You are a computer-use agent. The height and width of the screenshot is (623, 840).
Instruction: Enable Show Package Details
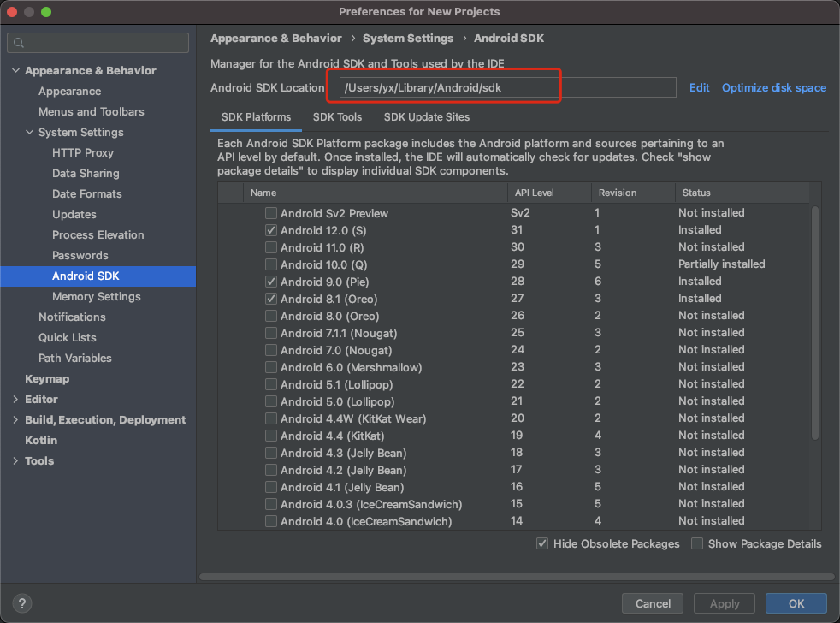[x=697, y=543]
